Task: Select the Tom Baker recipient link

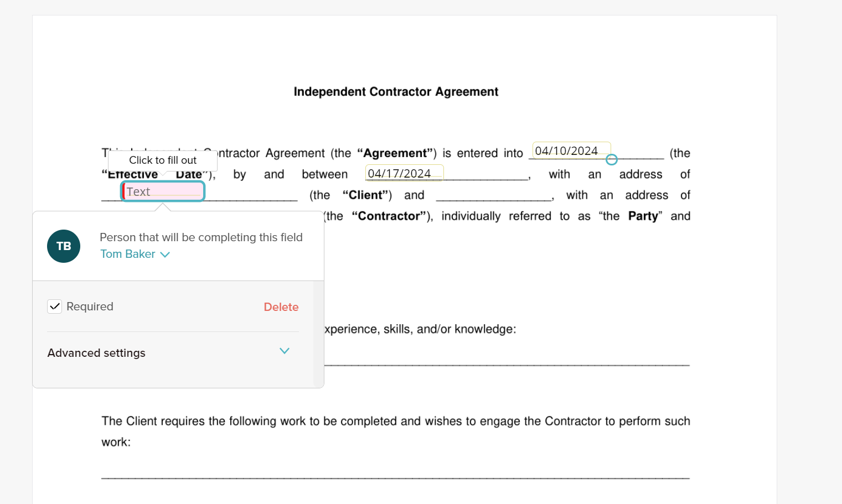Action: [127, 254]
